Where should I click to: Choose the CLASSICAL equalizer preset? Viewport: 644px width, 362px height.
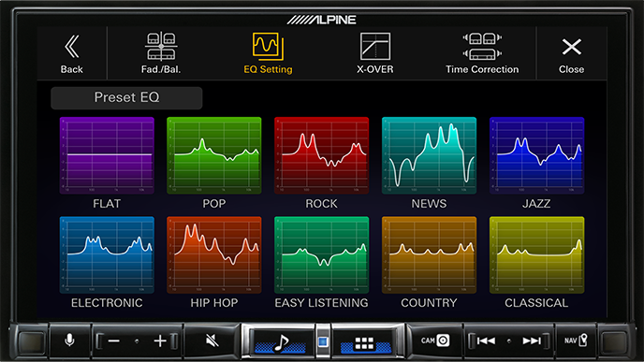pyautogui.click(x=536, y=254)
